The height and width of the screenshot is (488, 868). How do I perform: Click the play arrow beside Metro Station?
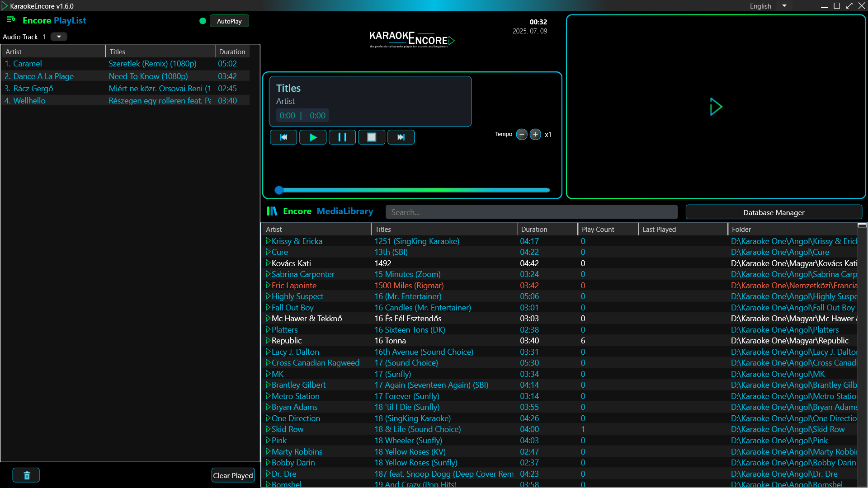tap(268, 396)
